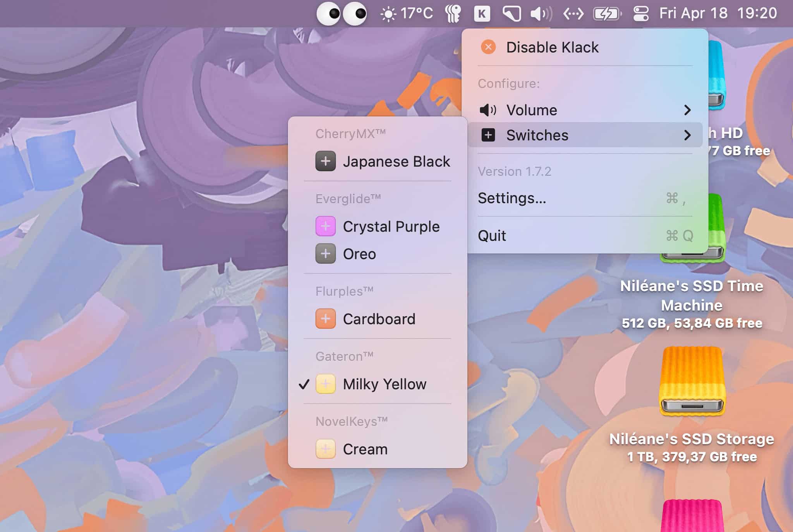Select the pink drive icon on desktop
The height and width of the screenshot is (532, 793).
tap(692, 515)
